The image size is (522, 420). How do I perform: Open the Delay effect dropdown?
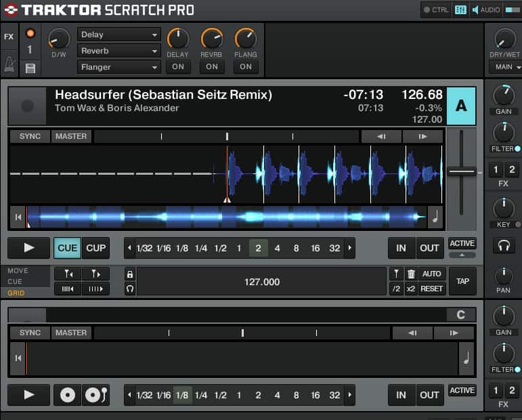pos(119,35)
